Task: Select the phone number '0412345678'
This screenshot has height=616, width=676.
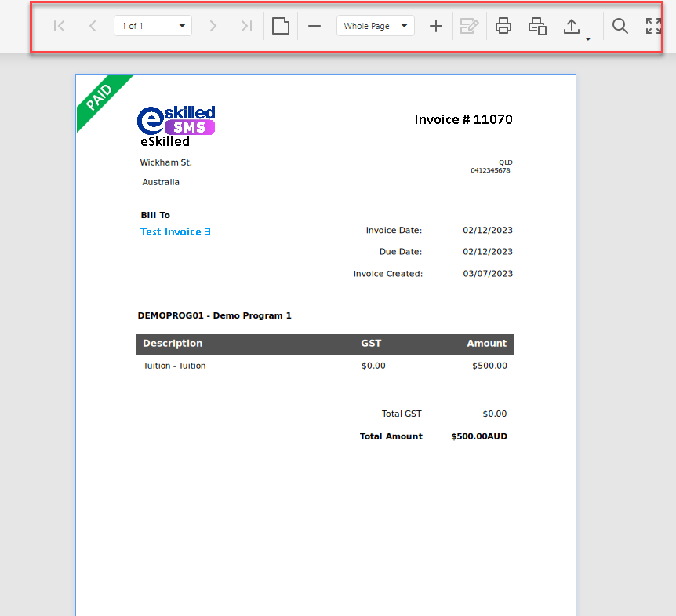Action: (490, 170)
